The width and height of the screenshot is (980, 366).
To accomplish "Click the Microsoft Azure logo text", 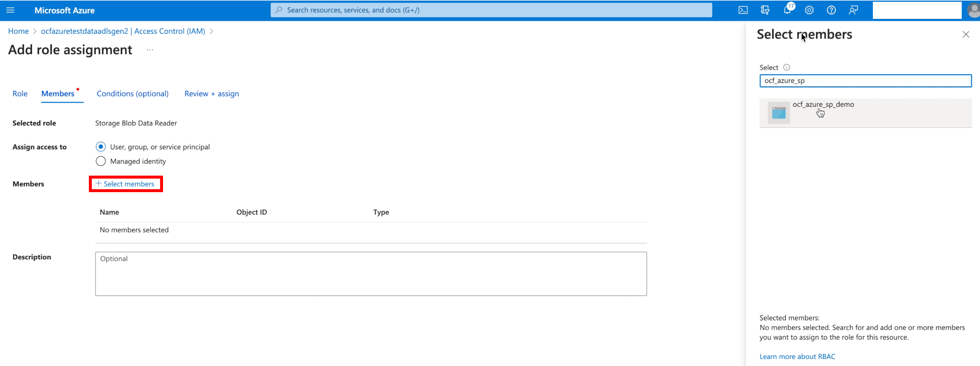I will click(64, 10).
